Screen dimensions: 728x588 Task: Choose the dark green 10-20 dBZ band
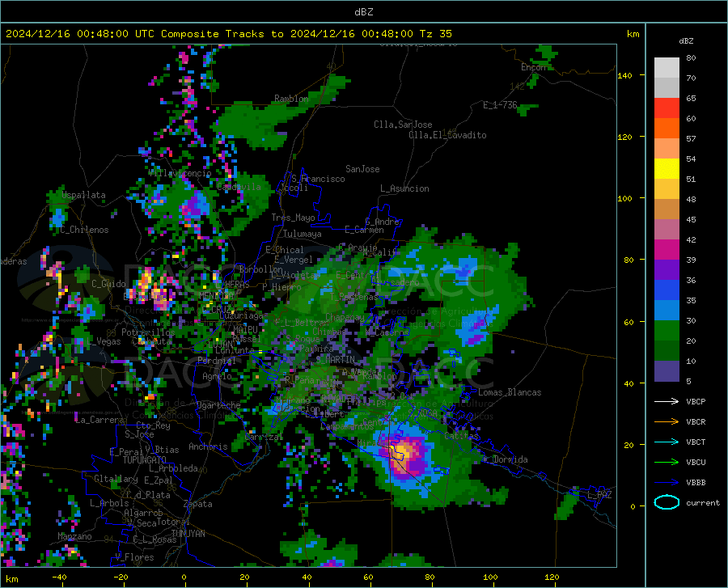point(667,351)
